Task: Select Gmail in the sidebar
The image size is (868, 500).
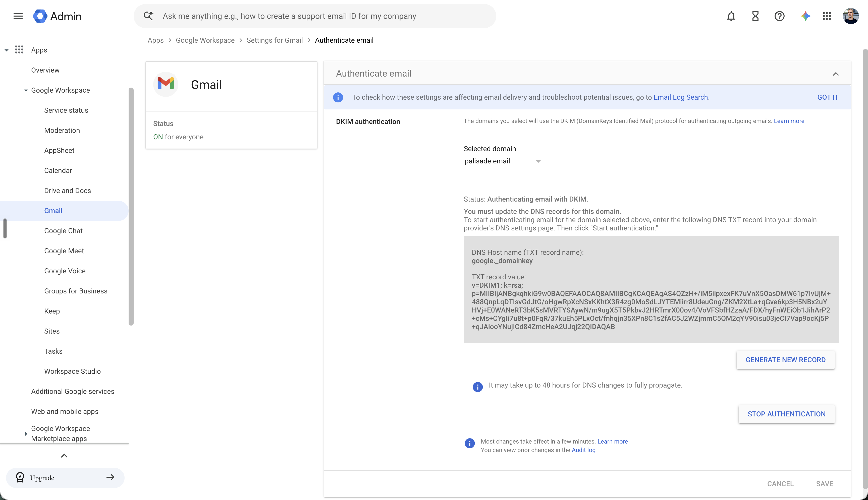Action: pyautogui.click(x=64, y=211)
